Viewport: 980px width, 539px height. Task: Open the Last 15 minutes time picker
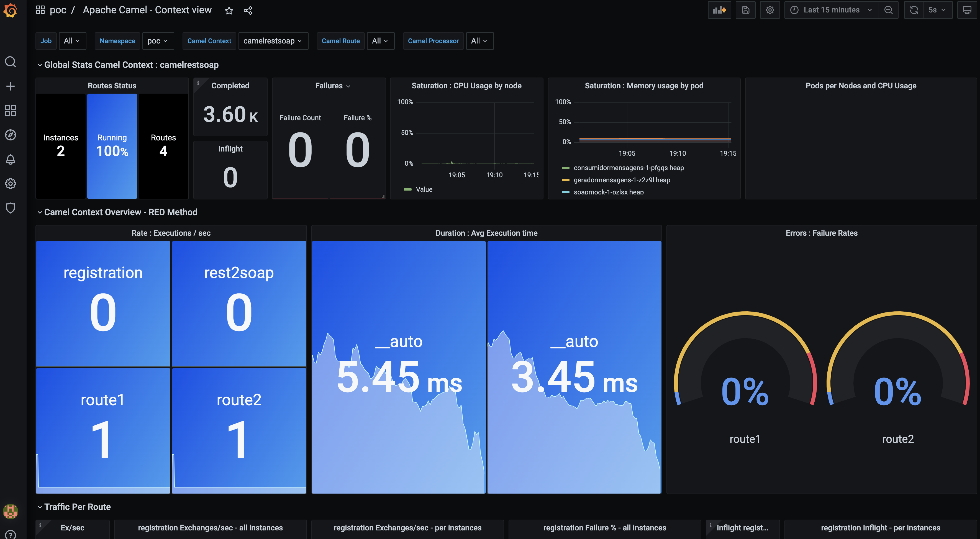(831, 10)
